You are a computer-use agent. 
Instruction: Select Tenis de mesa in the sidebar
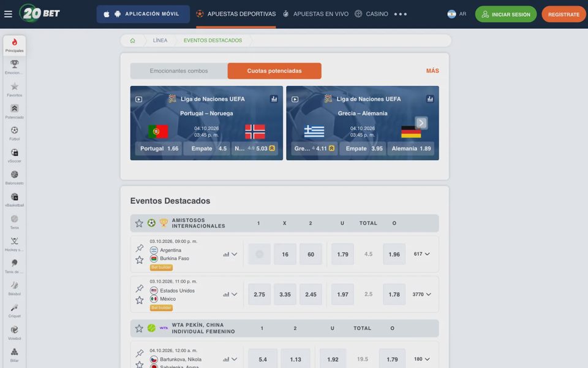click(x=14, y=266)
